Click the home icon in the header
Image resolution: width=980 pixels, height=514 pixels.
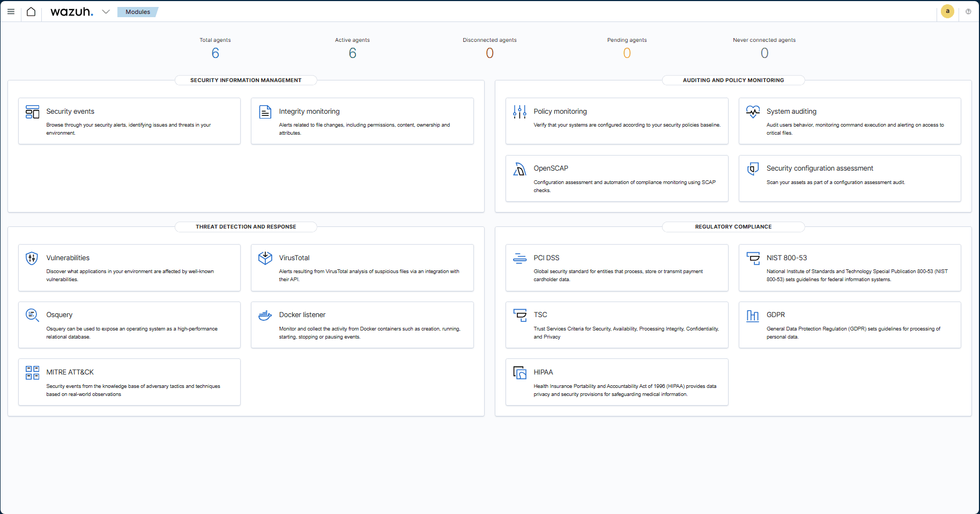coord(31,12)
